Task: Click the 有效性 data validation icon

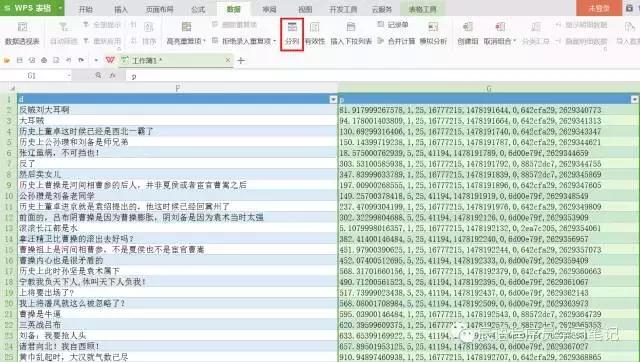Action: (315, 27)
